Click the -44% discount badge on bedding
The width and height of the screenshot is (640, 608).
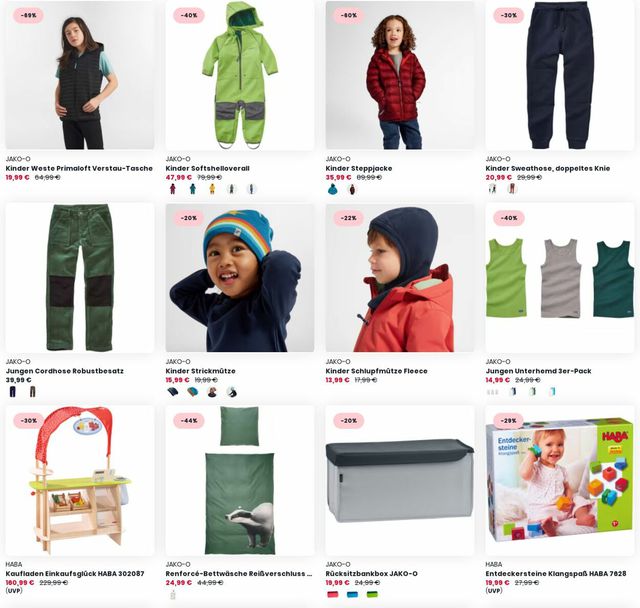[189, 421]
